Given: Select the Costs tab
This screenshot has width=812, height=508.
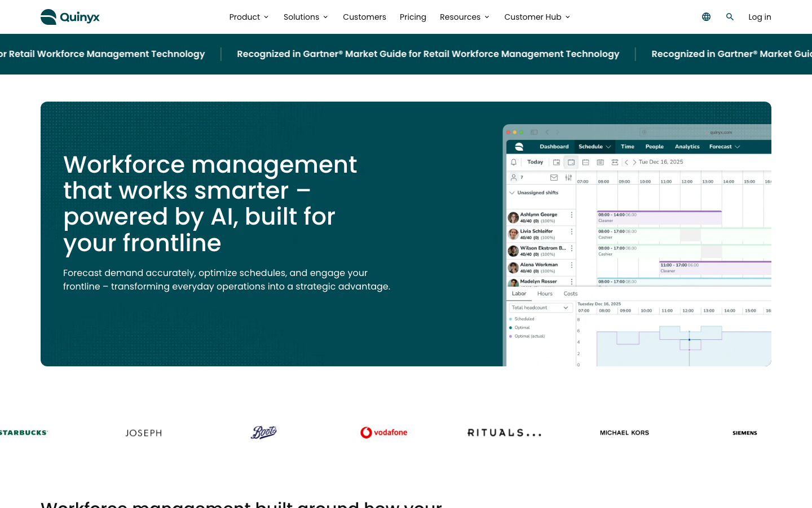Looking at the screenshot, I should pyautogui.click(x=571, y=294).
